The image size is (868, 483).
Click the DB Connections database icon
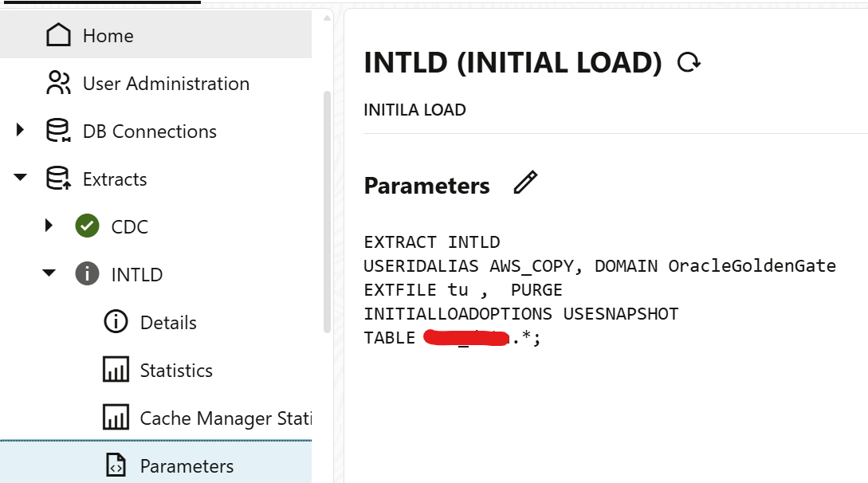click(58, 131)
